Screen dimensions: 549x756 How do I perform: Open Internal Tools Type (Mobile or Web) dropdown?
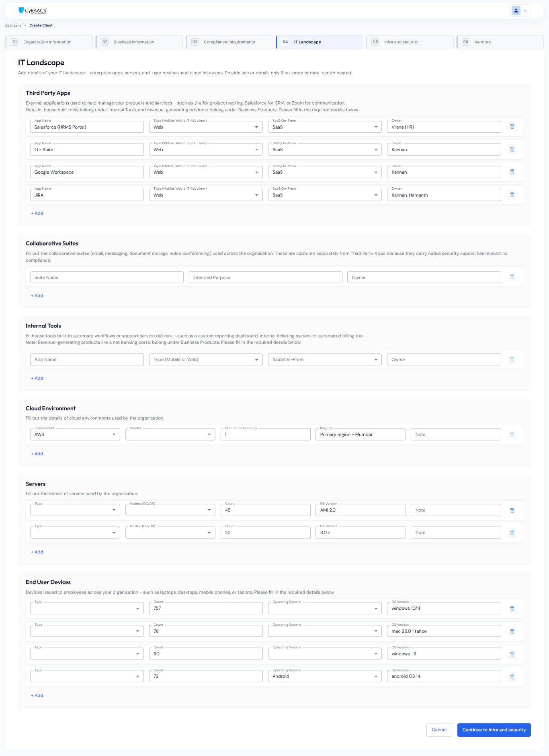coord(206,359)
